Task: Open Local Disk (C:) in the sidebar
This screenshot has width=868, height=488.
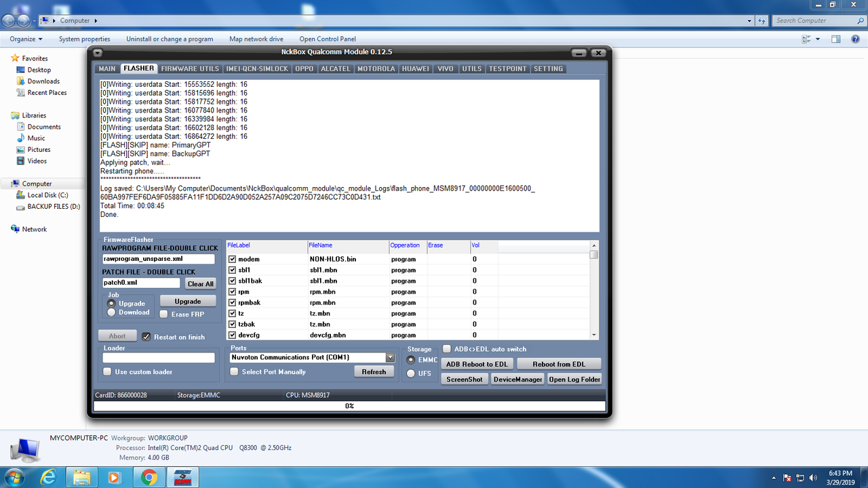Action: tap(47, 195)
